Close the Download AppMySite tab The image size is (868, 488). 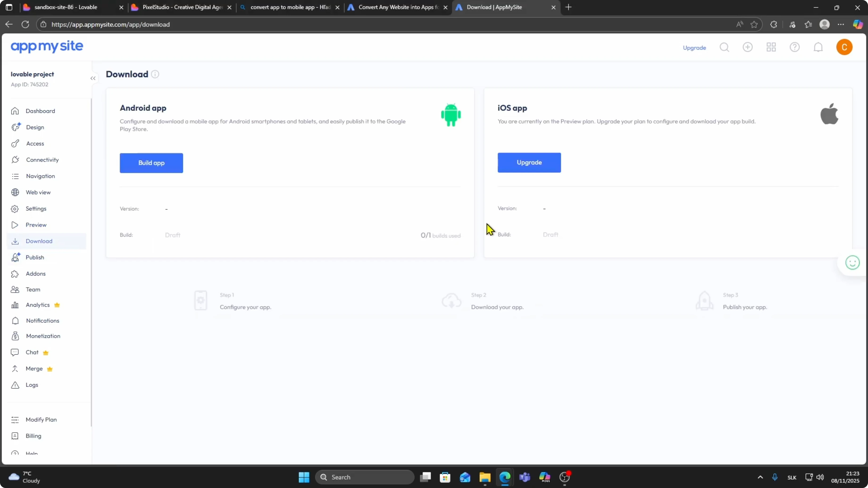553,7
